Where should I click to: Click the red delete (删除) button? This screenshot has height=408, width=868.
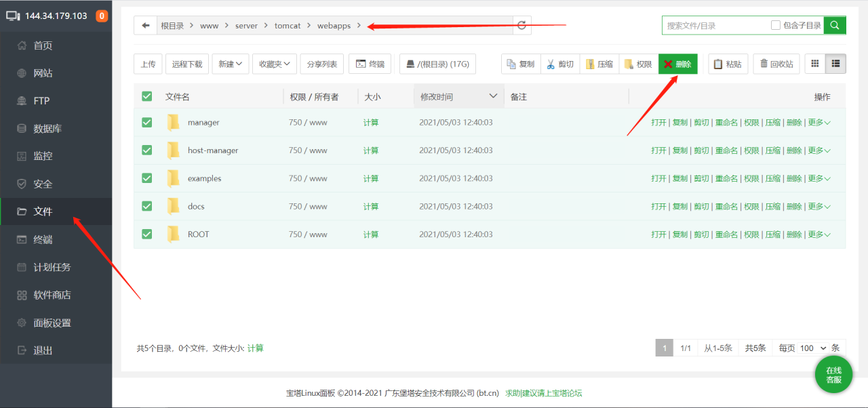(677, 64)
